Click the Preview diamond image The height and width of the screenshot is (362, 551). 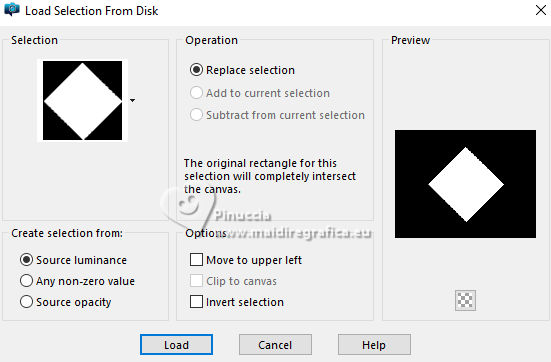(x=465, y=184)
